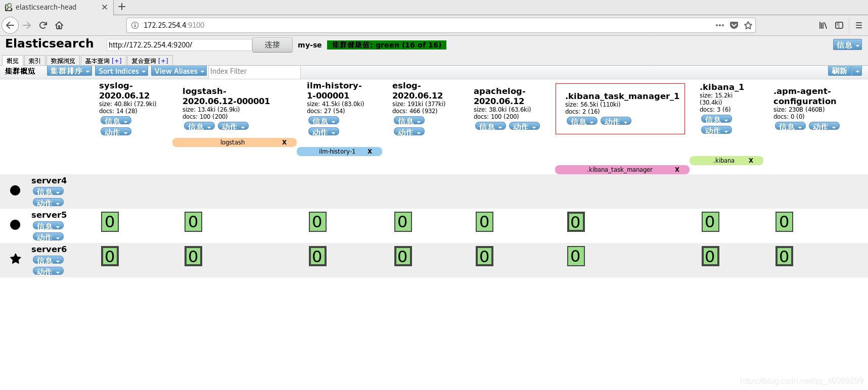Bookmark this page with the star icon

(x=748, y=25)
